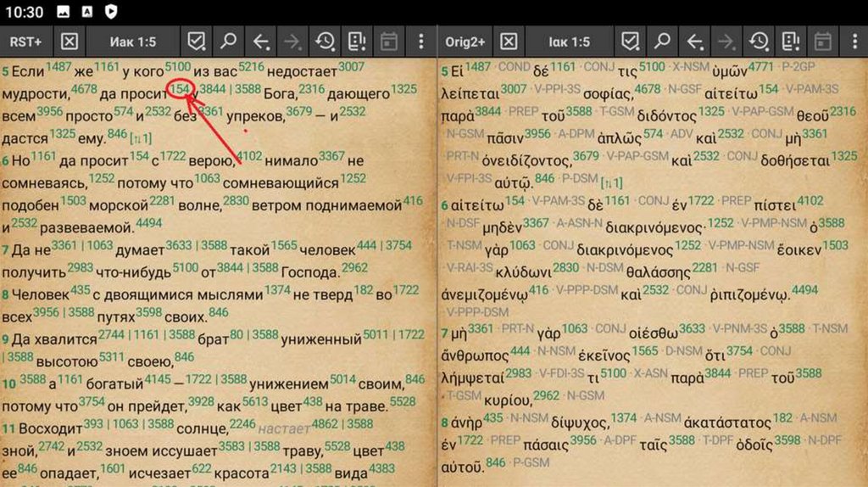The height and width of the screenshot is (487, 868).
Task: Open overflow menu of the RST+ pane
Action: (421, 42)
